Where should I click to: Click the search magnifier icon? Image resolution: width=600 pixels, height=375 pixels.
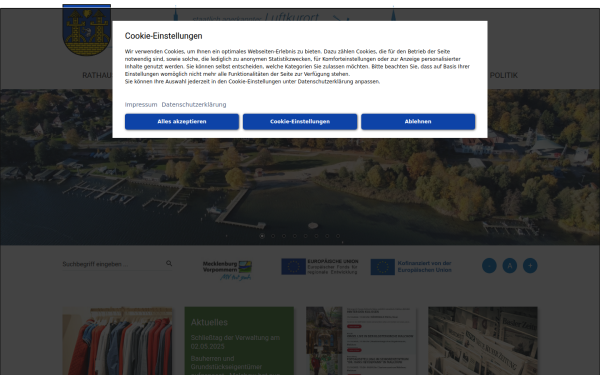coord(169,263)
